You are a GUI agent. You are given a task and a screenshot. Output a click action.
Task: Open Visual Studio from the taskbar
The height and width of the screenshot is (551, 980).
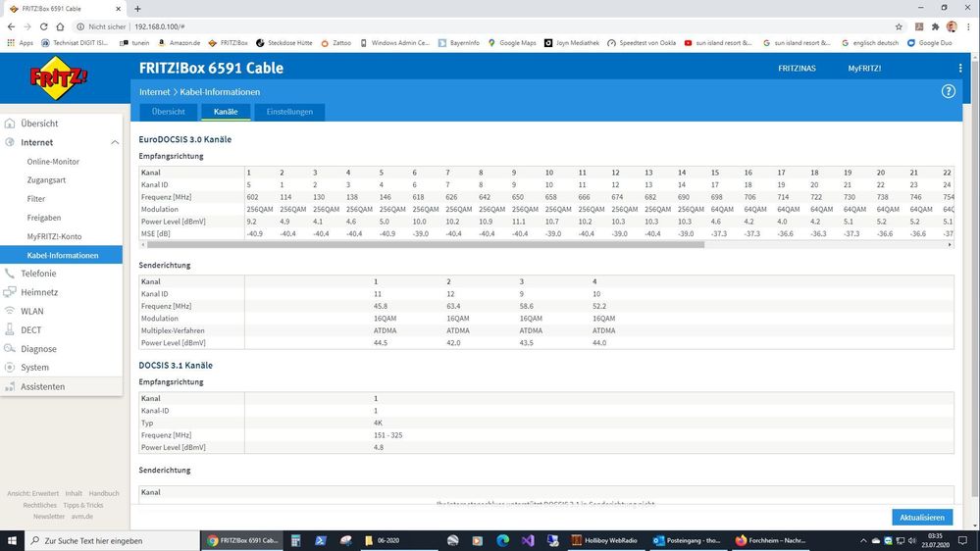click(528, 540)
